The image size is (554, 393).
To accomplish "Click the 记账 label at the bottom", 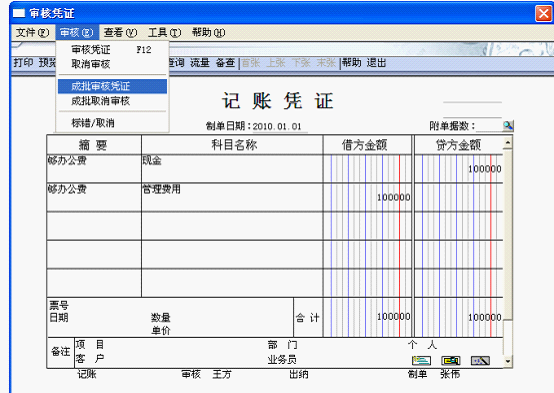I will click(87, 374).
